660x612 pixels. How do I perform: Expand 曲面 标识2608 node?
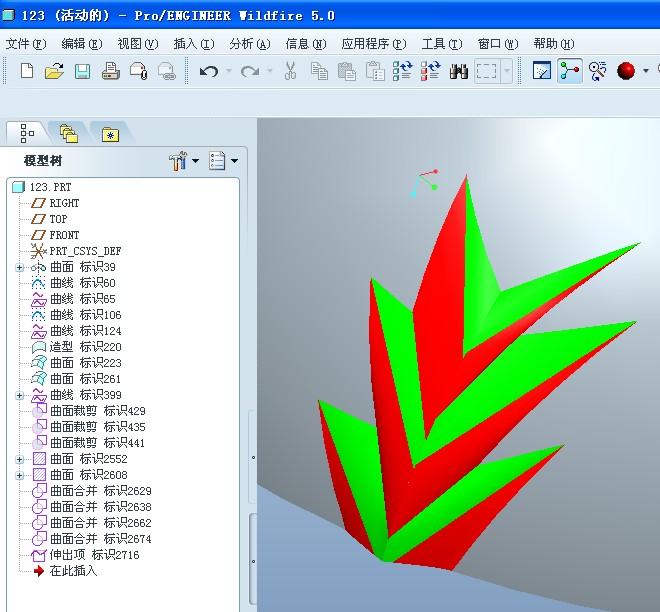coord(19,475)
